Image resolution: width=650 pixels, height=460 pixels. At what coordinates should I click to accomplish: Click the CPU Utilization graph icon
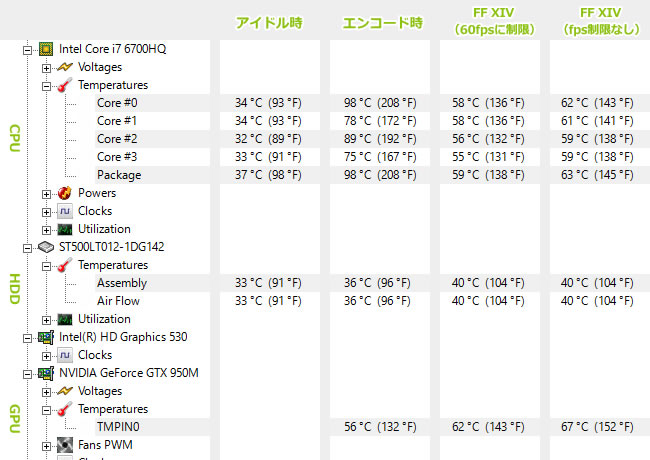[x=65, y=229]
